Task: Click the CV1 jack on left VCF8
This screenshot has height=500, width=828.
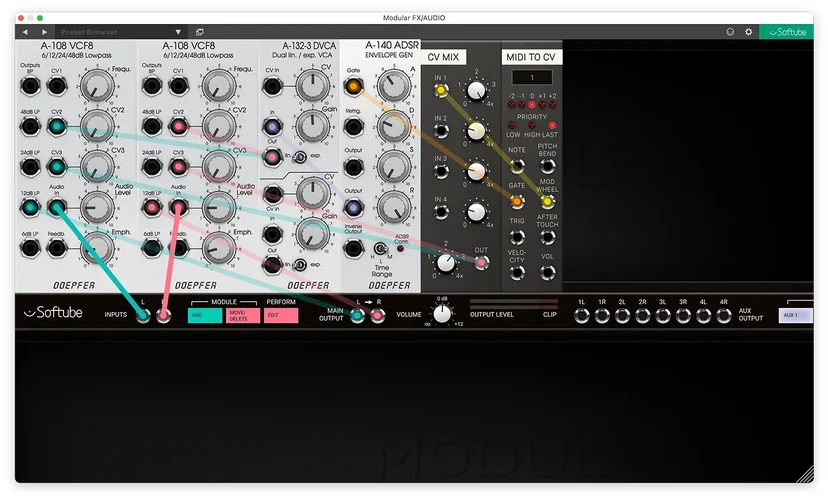Action: pyautogui.click(x=57, y=86)
